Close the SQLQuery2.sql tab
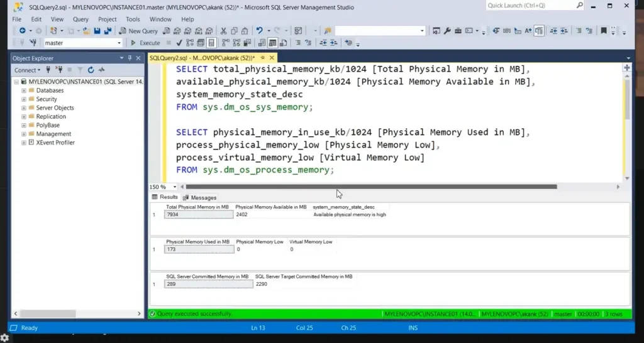Image resolution: width=644 pixels, height=343 pixels. coord(272,58)
